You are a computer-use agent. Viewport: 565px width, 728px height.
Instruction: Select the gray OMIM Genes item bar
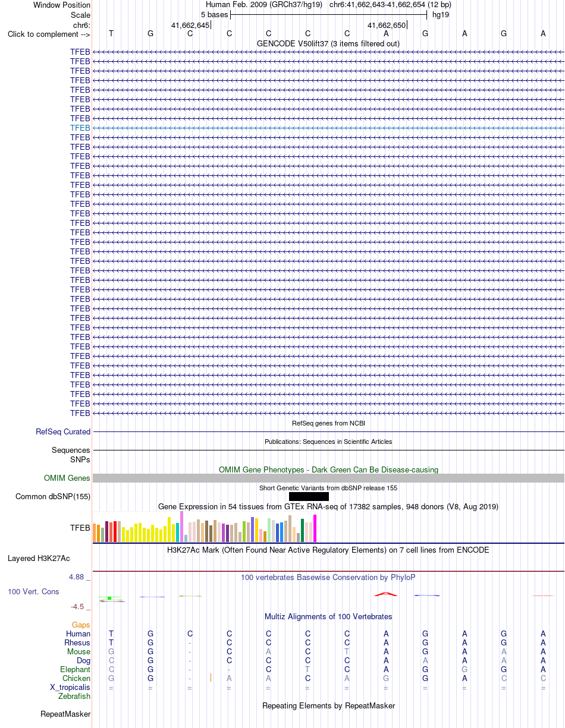(328, 478)
